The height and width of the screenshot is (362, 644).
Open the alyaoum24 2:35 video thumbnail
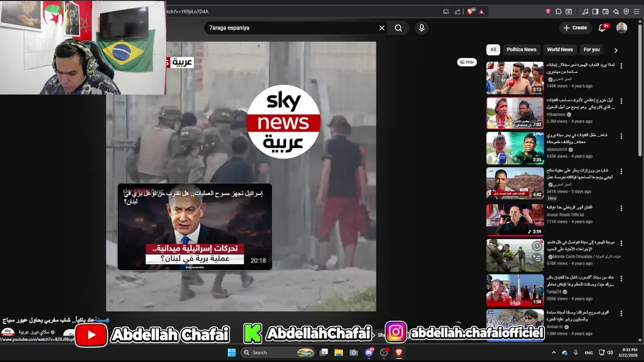[515, 148]
